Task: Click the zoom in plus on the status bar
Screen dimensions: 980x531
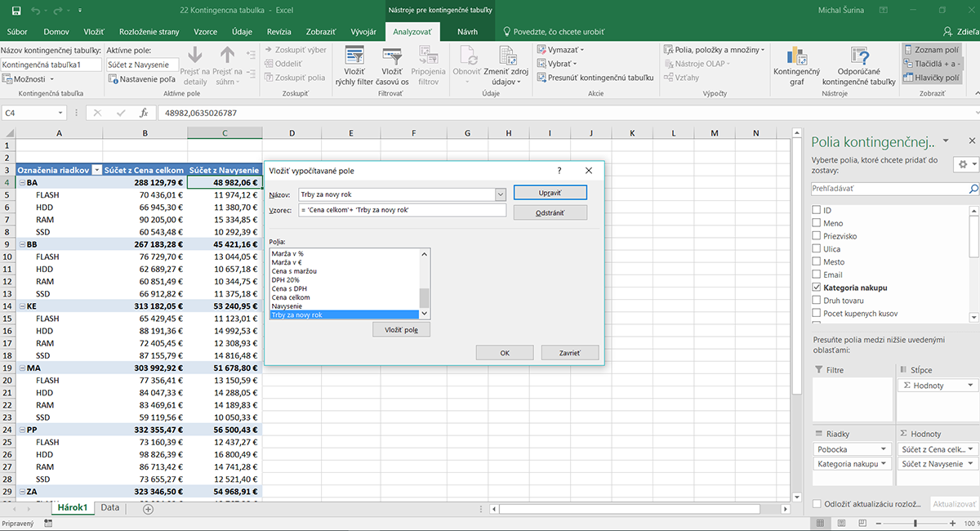Action: pyautogui.click(x=951, y=523)
